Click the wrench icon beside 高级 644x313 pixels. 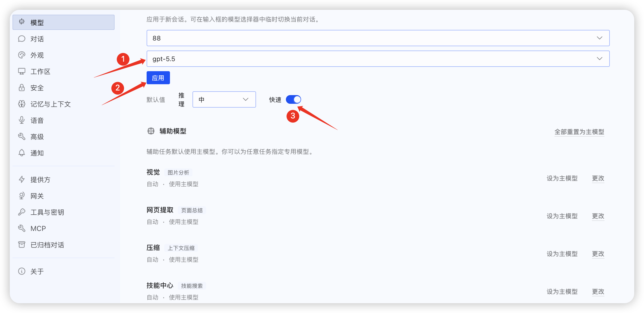22,136
